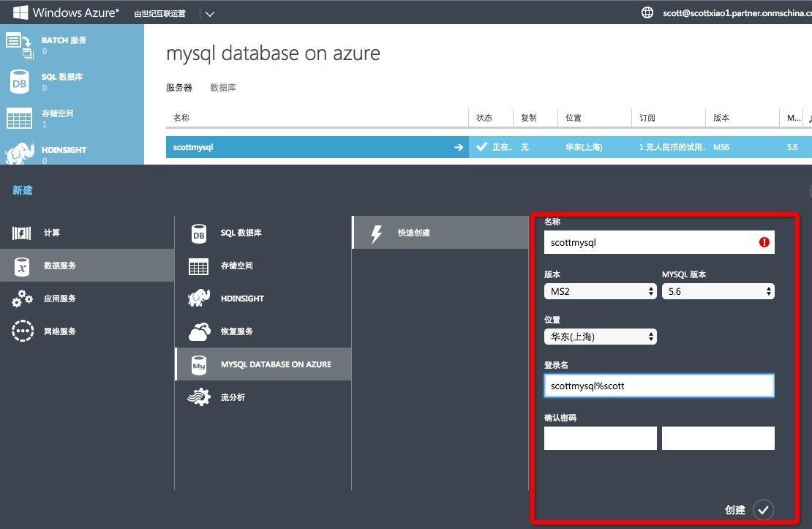Choose HDINSIGHT in the new menu
This screenshot has width=812, height=529.
pyautogui.click(x=263, y=299)
